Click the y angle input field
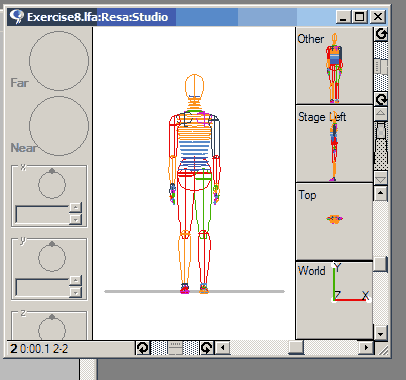The width and height of the screenshot is (406, 380). [42, 287]
